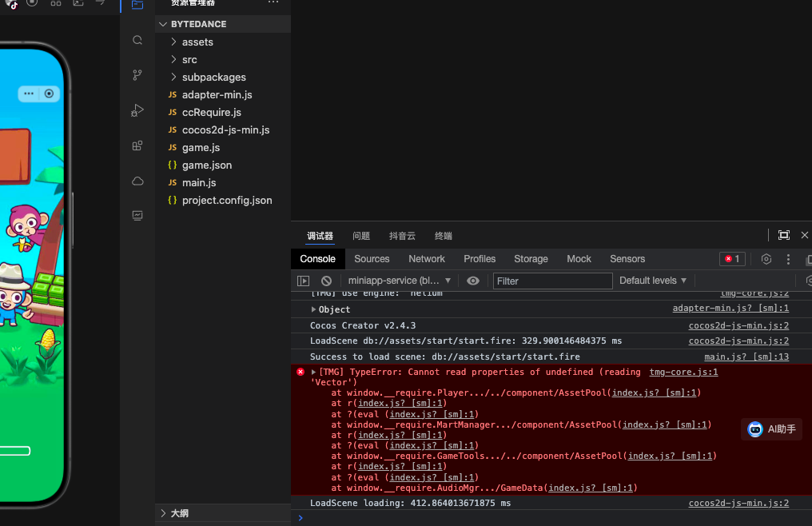Open adapter-min.js file
This screenshot has height=526, width=812.
tap(223, 95)
